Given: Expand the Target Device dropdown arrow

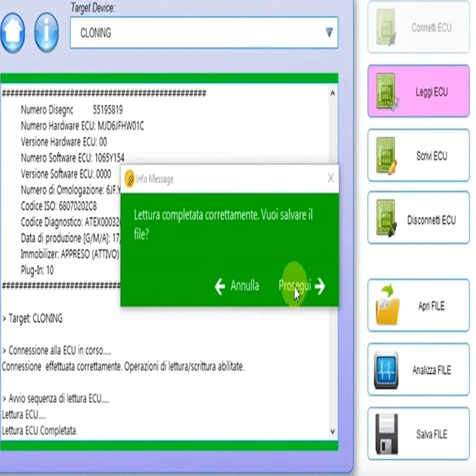Looking at the screenshot, I should (329, 32).
